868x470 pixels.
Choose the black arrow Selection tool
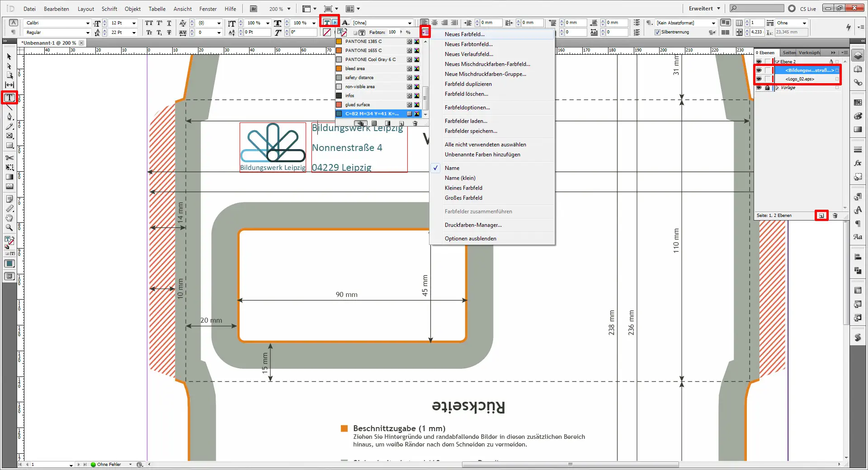pos(9,57)
